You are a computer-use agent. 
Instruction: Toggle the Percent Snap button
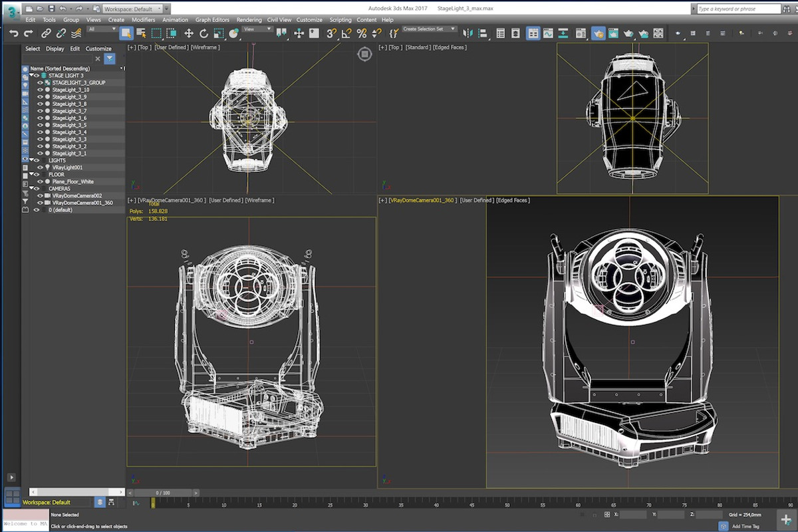[362, 33]
